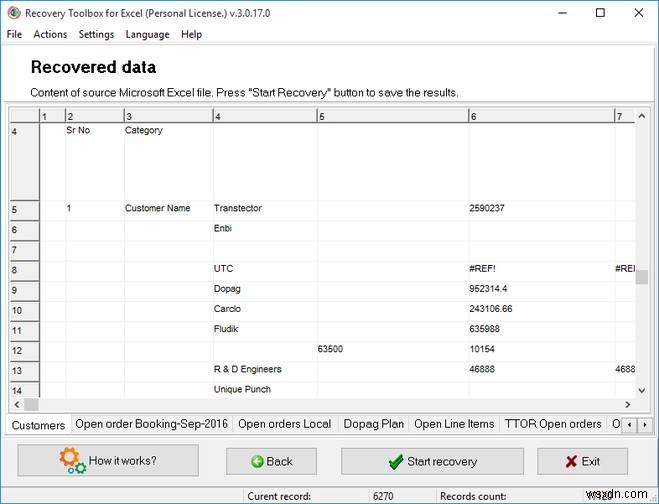Click the 46888 cell in column 6
The height and width of the screenshot is (504, 659).
[542, 371]
